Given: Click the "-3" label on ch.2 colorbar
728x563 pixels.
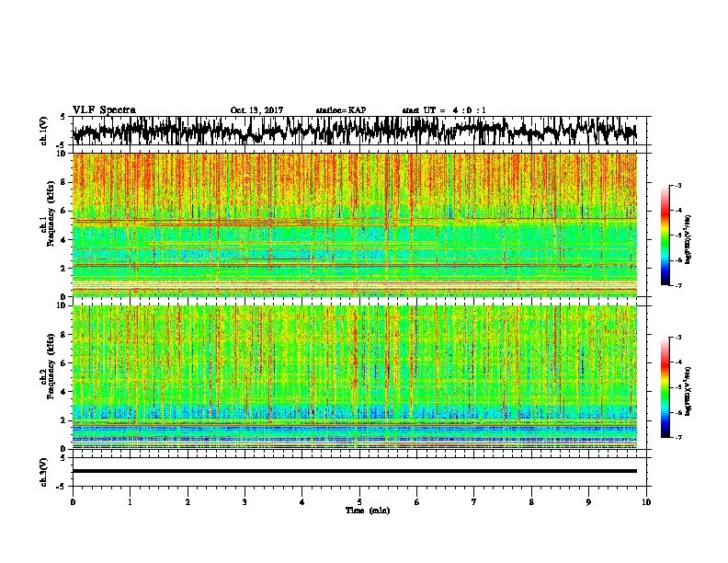Looking at the screenshot, I should point(677,338).
